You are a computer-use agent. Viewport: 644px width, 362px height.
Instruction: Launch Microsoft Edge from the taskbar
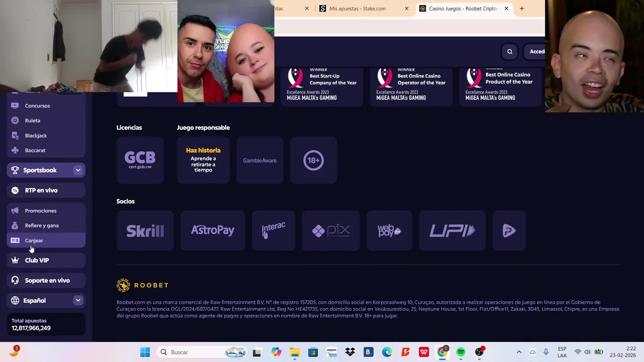pos(387,352)
